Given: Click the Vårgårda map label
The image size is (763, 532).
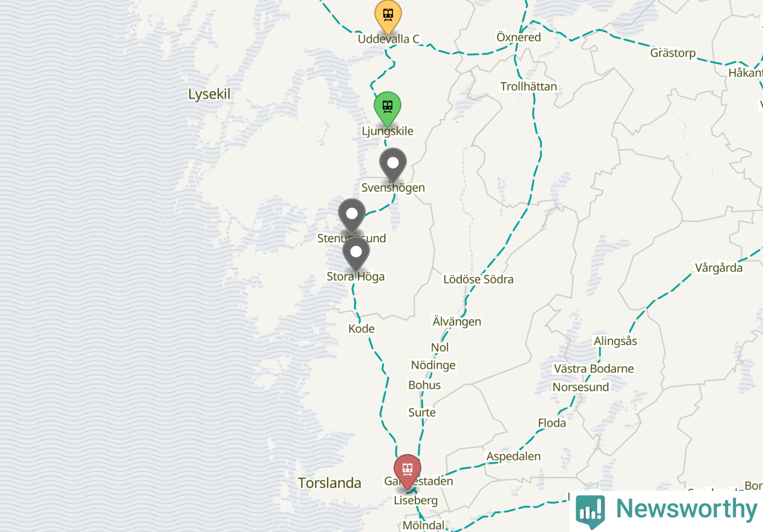Looking at the screenshot, I should click(x=718, y=268).
